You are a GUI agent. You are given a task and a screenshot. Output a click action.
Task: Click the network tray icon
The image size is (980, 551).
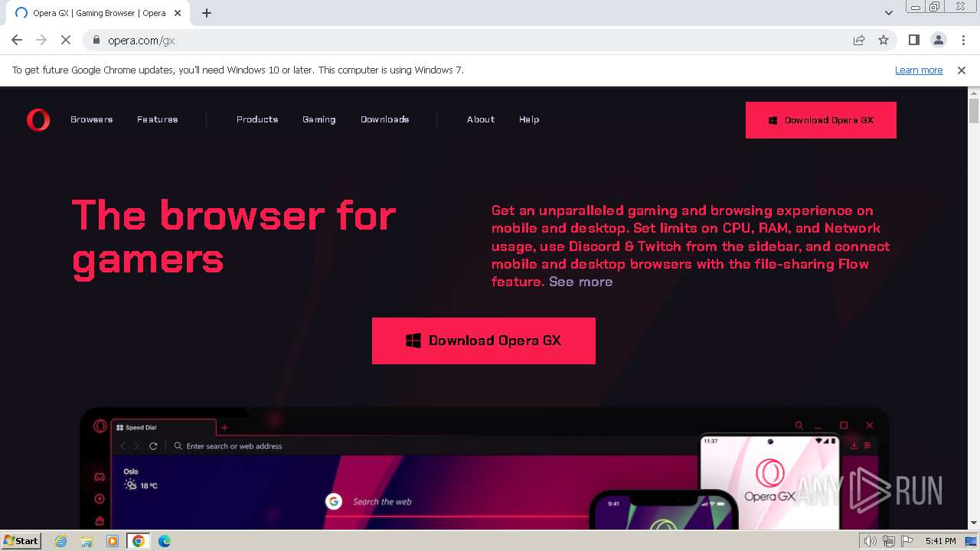[x=888, y=541]
